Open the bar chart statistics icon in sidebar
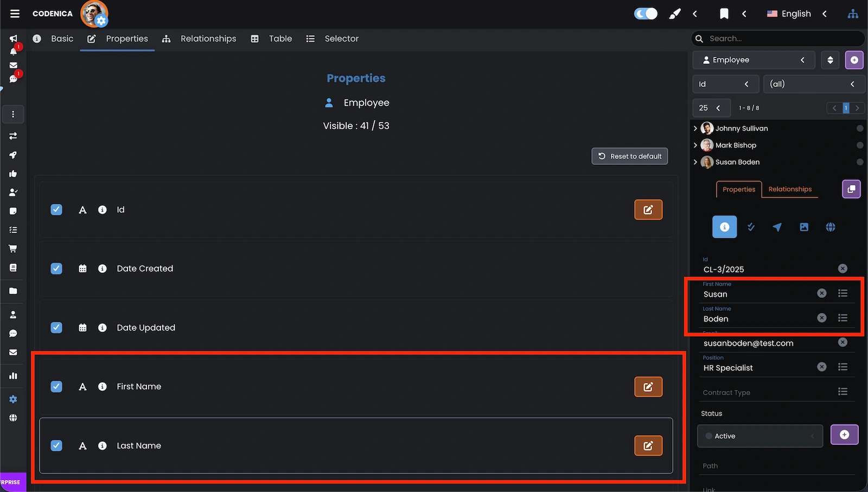 coord(13,375)
